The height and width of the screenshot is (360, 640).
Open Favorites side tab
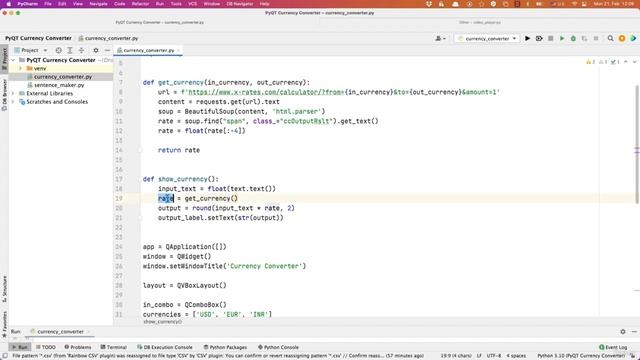click(4, 324)
